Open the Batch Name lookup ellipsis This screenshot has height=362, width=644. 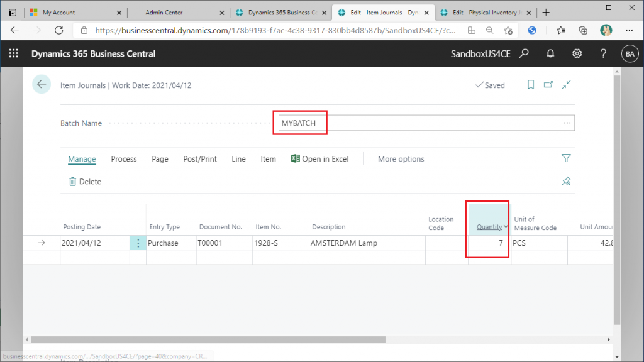tap(567, 123)
